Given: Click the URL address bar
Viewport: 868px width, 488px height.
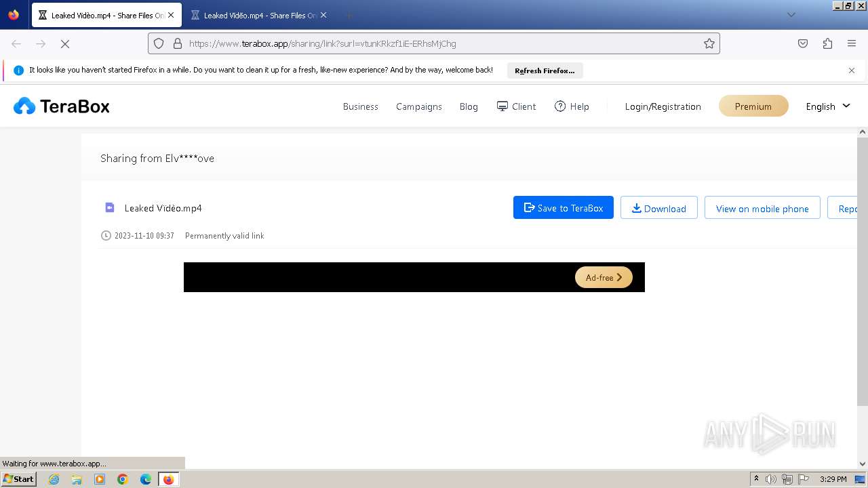Looking at the screenshot, I should (x=434, y=43).
